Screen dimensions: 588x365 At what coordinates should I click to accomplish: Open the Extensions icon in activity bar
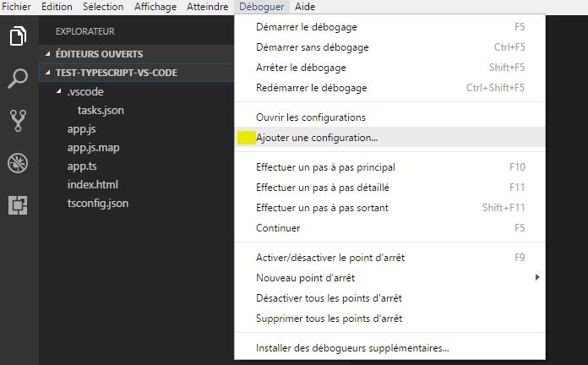(x=18, y=205)
